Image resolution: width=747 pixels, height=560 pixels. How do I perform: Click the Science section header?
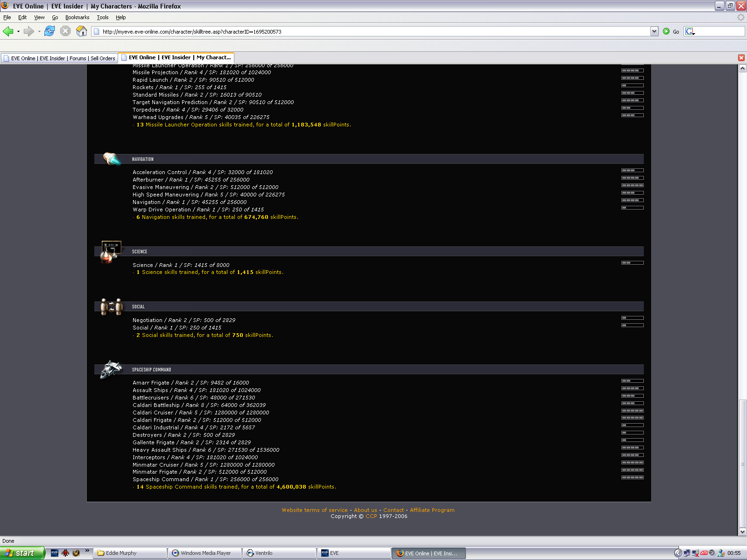(x=369, y=252)
